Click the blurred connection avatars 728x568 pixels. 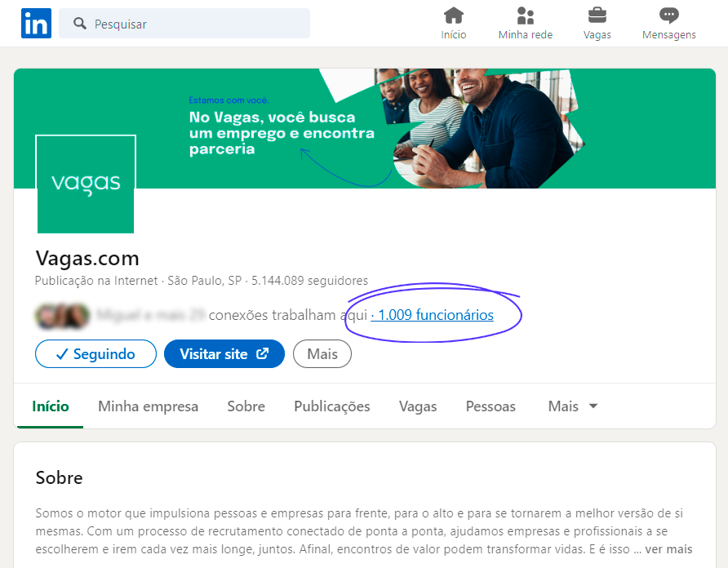coord(62,316)
